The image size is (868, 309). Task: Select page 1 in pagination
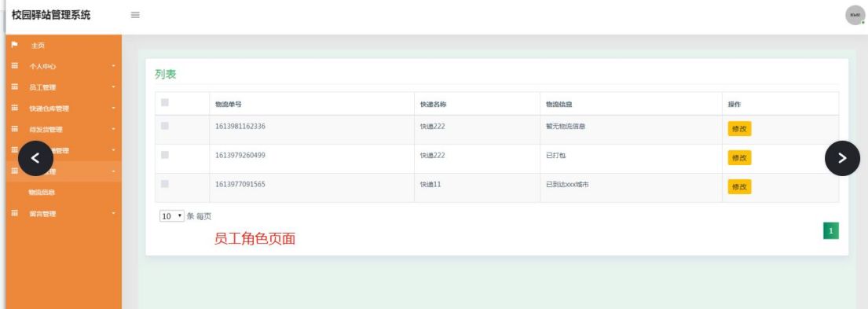tap(831, 230)
